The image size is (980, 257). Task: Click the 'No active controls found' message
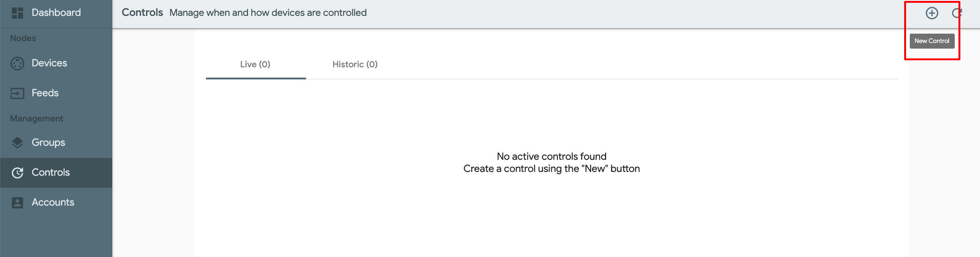[x=552, y=157]
